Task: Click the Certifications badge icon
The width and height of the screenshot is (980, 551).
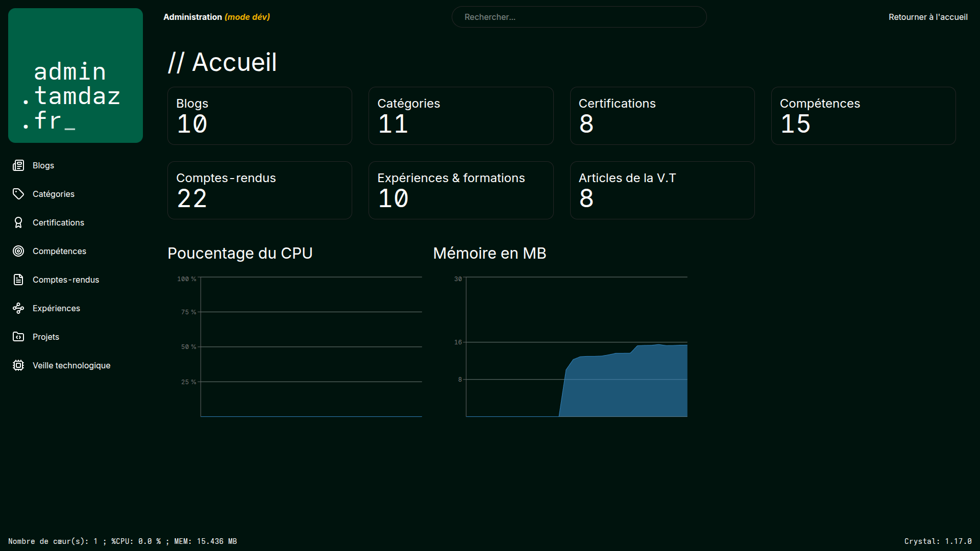Action: coord(18,222)
